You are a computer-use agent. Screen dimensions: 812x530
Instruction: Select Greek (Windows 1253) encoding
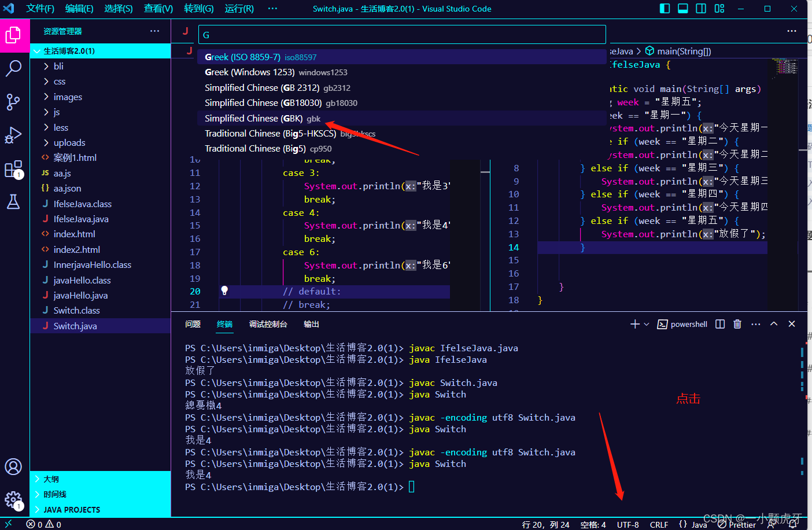[x=402, y=72]
